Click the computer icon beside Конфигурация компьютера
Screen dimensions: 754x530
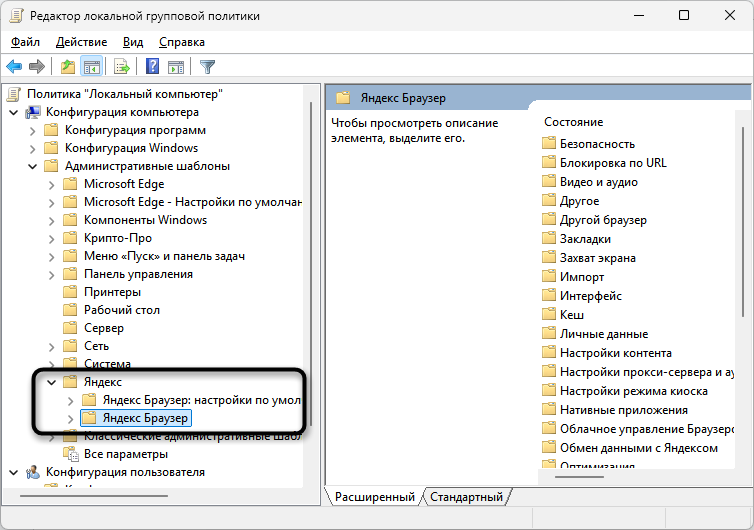(x=33, y=113)
